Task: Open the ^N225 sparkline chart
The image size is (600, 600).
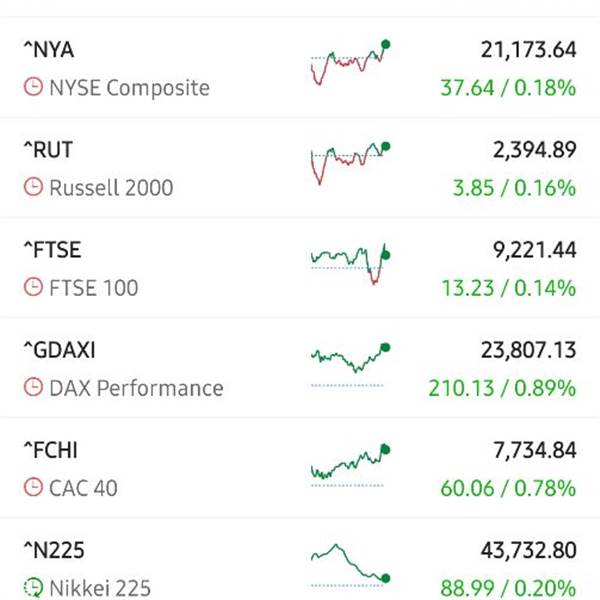Action: click(351, 566)
